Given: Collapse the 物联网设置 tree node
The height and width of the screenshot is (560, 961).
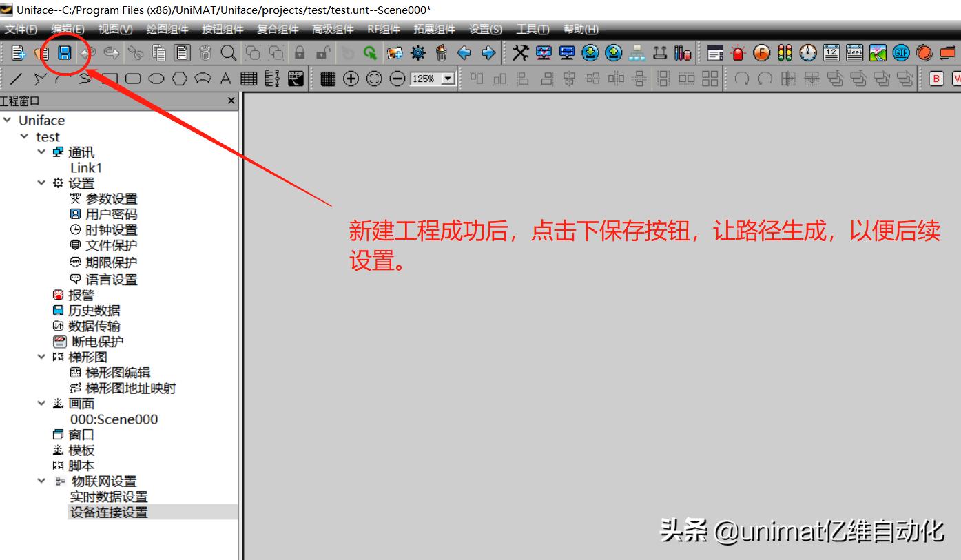Looking at the screenshot, I should coord(41,481).
